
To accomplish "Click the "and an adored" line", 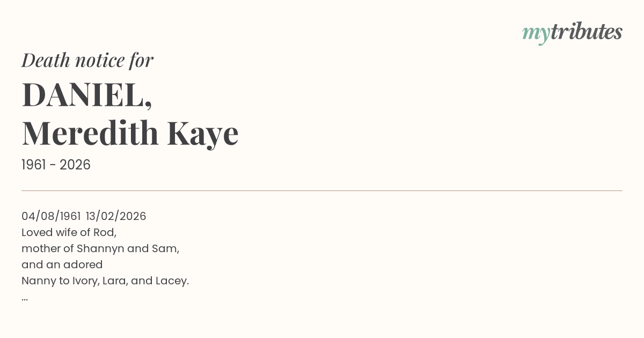I will pyautogui.click(x=62, y=264).
